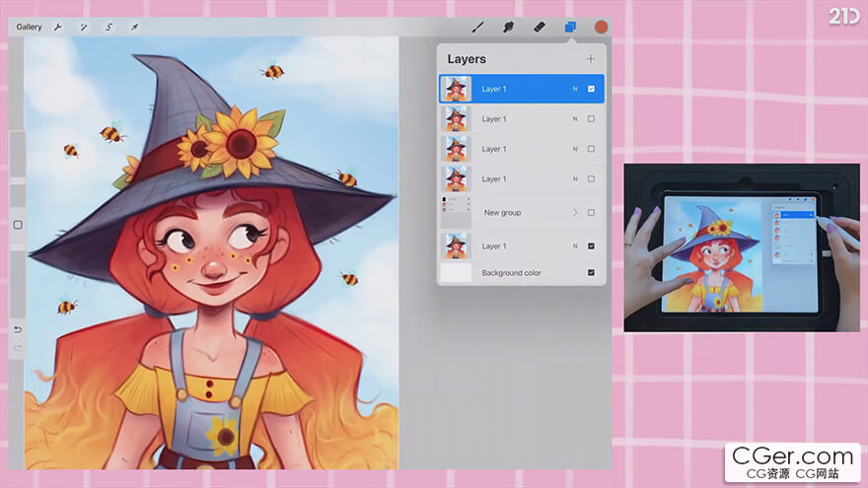Image resolution: width=868 pixels, height=488 pixels.
Task: Go to the Gallery
Action: tap(29, 27)
